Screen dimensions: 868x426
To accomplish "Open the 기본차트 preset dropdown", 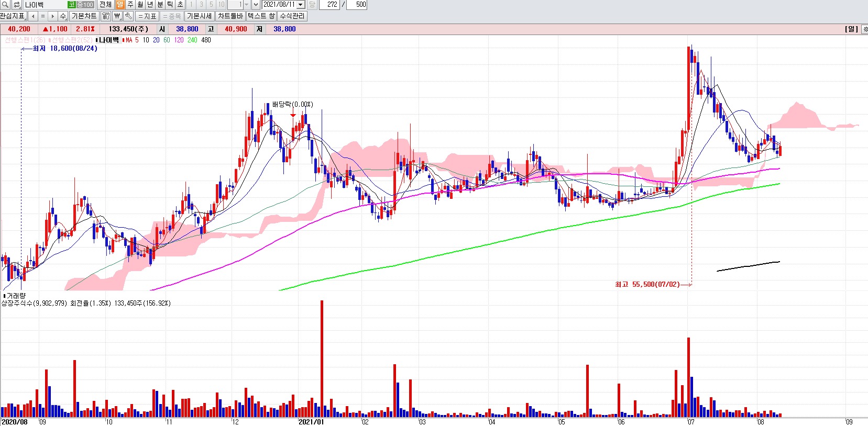I will 84,16.
